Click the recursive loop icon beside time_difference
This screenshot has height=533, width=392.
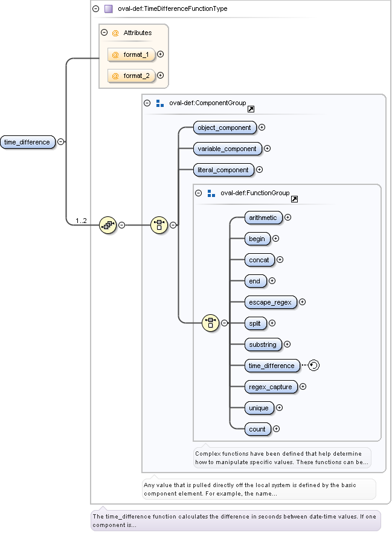coord(313,365)
